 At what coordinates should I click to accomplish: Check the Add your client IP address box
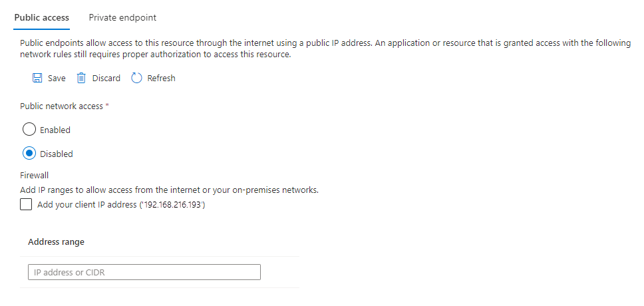click(x=26, y=206)
